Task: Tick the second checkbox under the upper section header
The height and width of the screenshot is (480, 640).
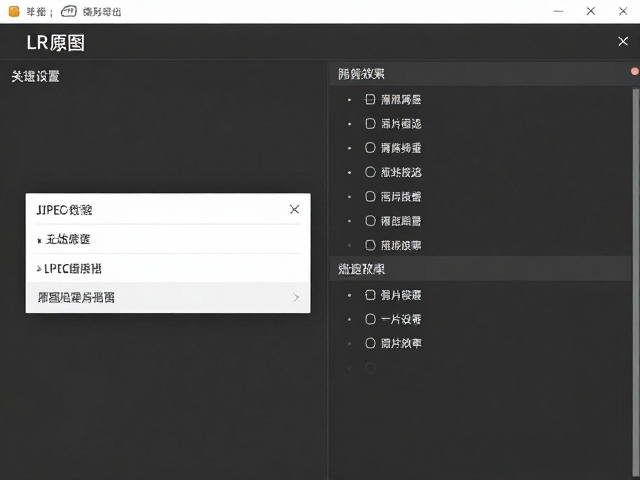Action: [x=370, y=123]
